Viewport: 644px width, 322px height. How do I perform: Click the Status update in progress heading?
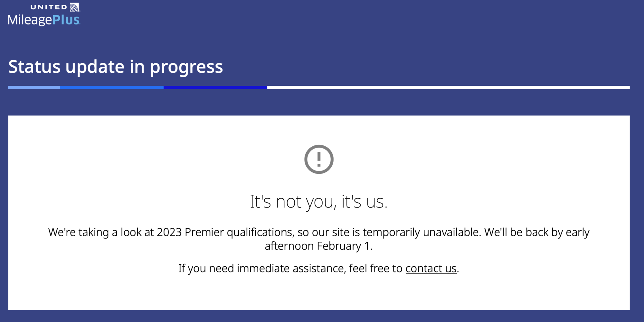tap(115, 67)
